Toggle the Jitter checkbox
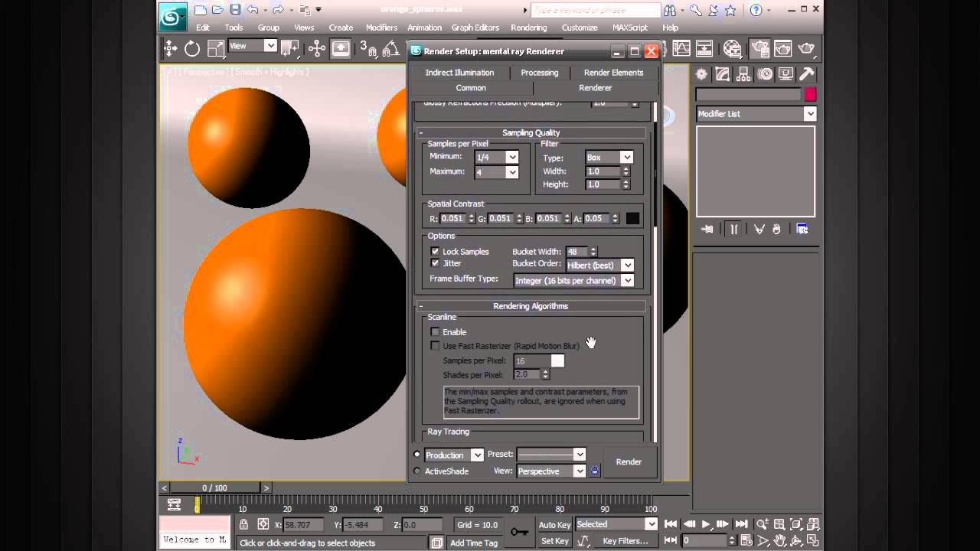Screen dimensions: 980x551 [x=435, y=263]
